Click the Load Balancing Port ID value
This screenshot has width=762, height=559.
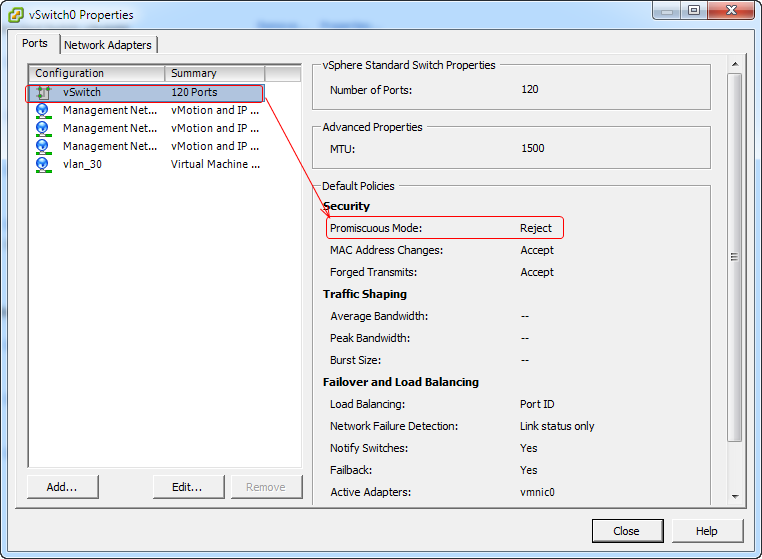[x=537, y=404]
